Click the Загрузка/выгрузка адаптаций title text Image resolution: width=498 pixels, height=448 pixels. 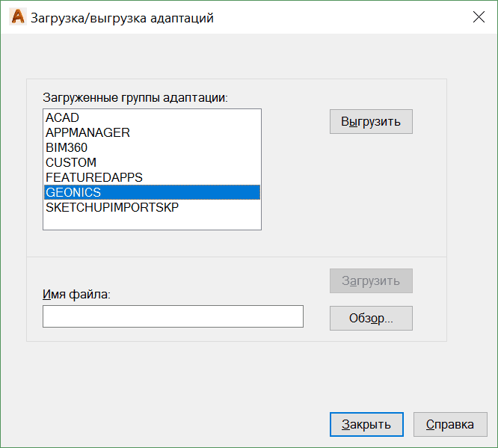122,18
